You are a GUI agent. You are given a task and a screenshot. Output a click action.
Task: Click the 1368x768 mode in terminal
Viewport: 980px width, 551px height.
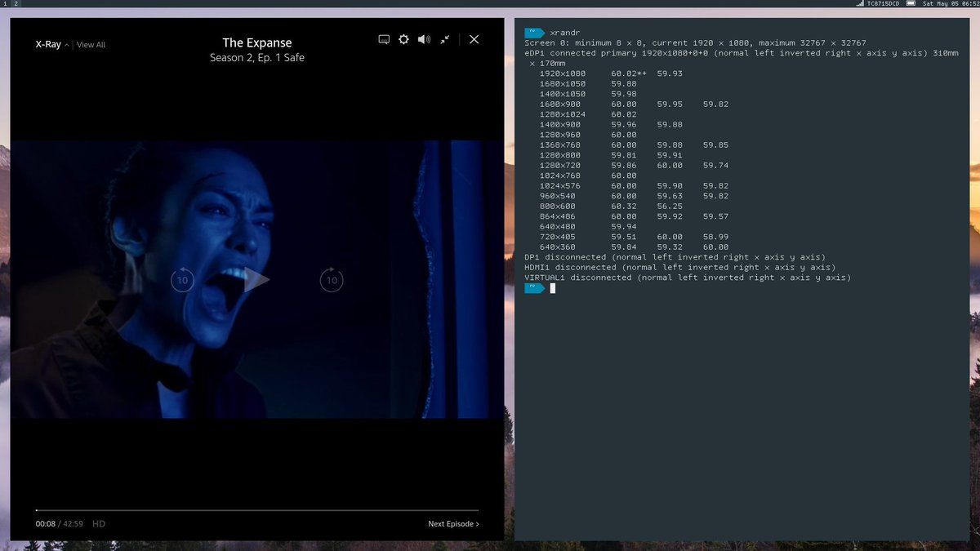(x=560, y=145)
